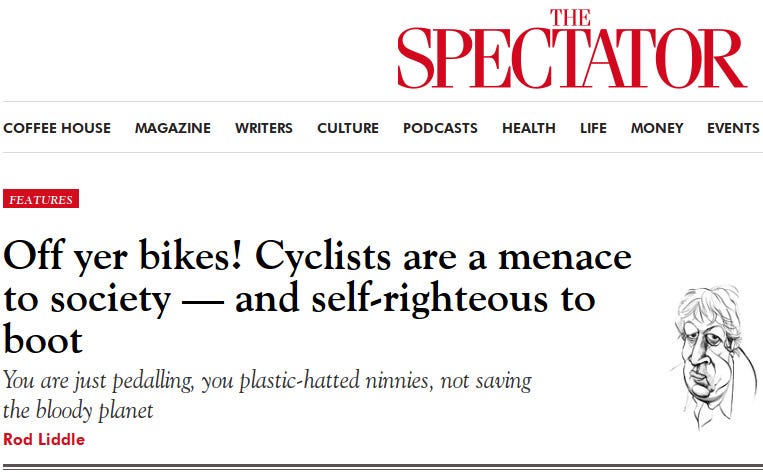Click the plastic-hatted ninnies subheading
The image size is (763, 472).
tap(268, 395)
